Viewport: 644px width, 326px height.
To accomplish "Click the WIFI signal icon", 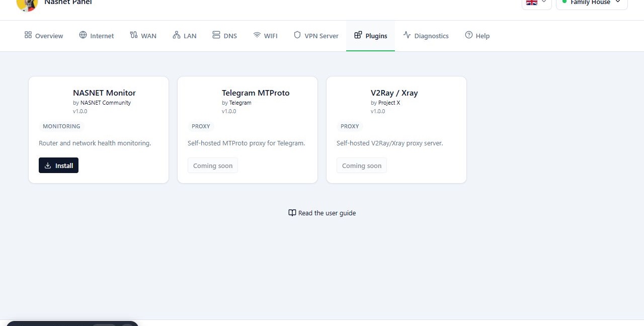I will [257, 35].
